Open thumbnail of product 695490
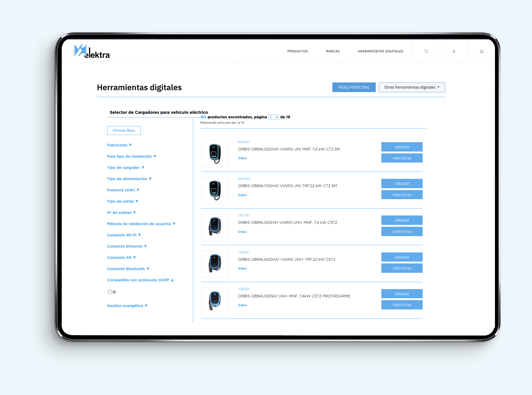This screenshot has height=395, width=532. click(215, 191)
